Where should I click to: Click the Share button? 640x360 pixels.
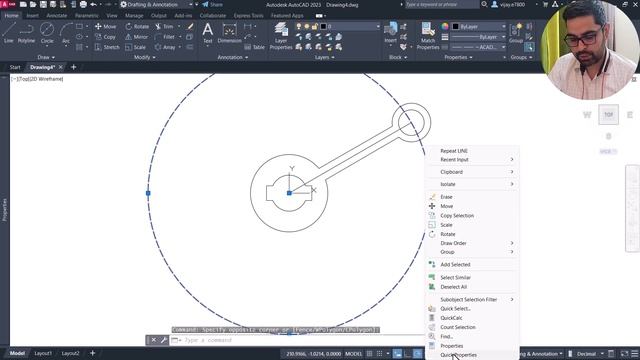(x=212, y=4)
